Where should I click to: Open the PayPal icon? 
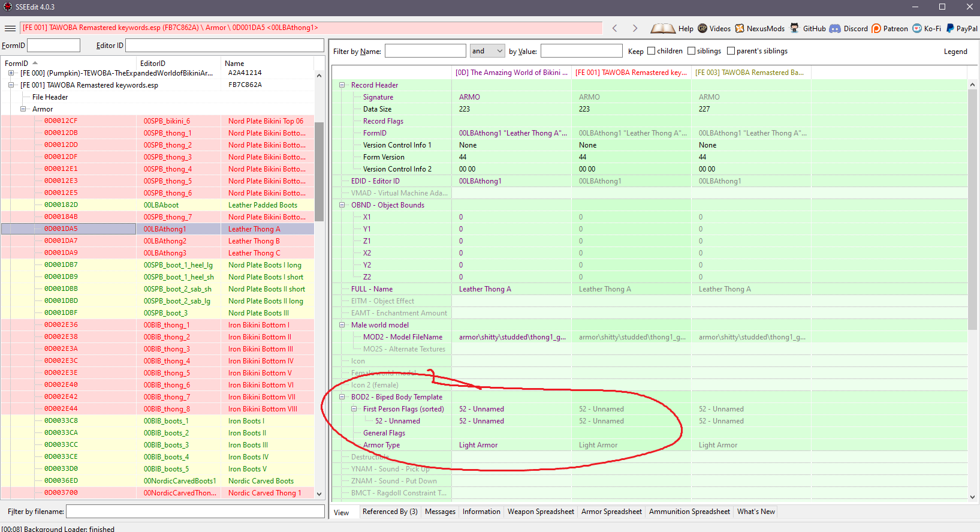tap(950, 28)
